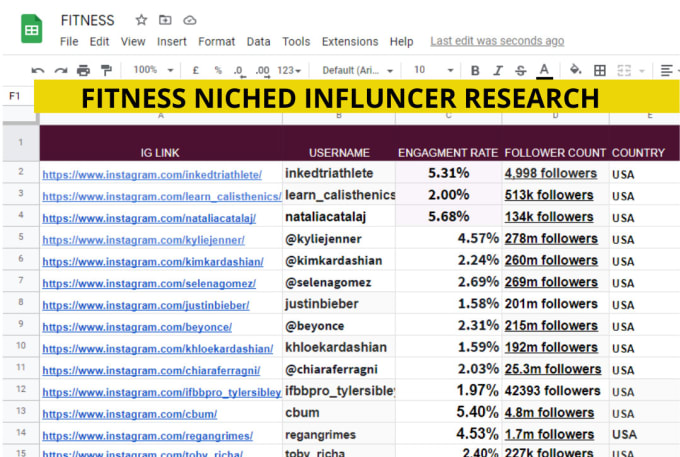The image size is (680, 457).
Task: Select row header 5
Action: [20, 237]
